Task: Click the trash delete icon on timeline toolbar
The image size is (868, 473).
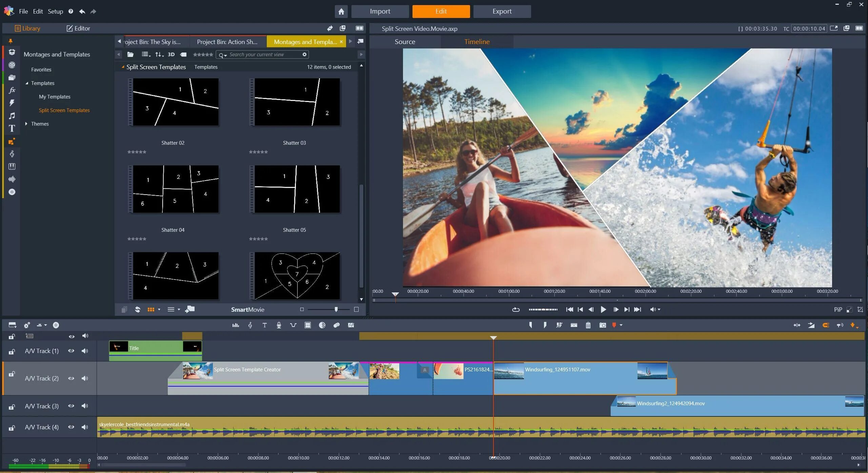Action: [x=588, y=325]
